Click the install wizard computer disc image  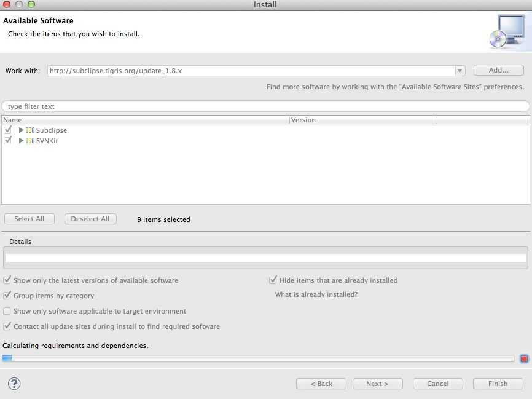507,31
